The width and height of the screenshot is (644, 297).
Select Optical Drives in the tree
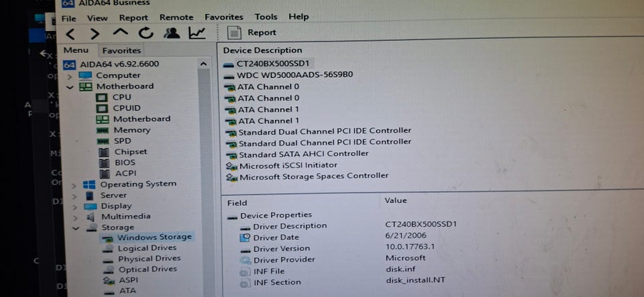(x=148, y=270)
